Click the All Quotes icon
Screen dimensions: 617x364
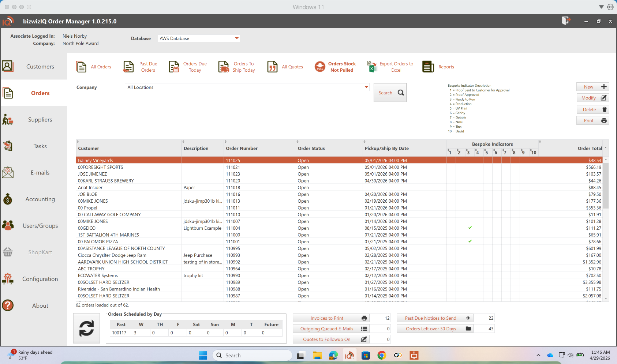pos(272,67)
